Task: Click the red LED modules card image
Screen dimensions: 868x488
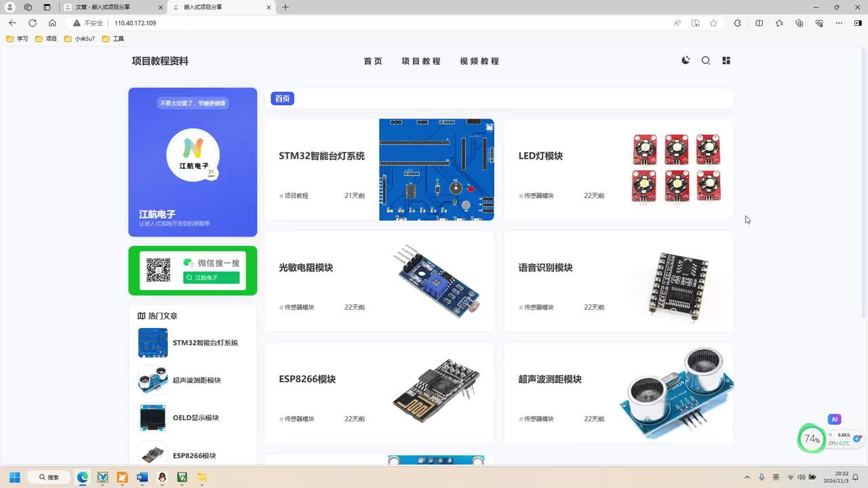Action: (x=677, y=168)
